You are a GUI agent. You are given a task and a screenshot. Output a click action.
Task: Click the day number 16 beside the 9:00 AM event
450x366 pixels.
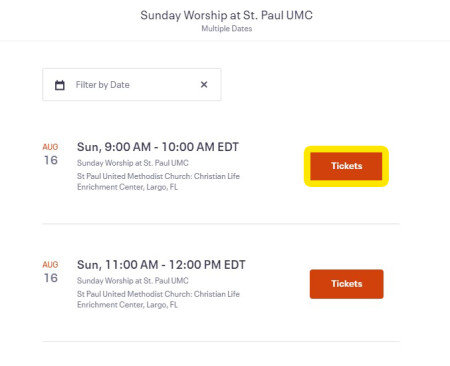pos(51,160)
